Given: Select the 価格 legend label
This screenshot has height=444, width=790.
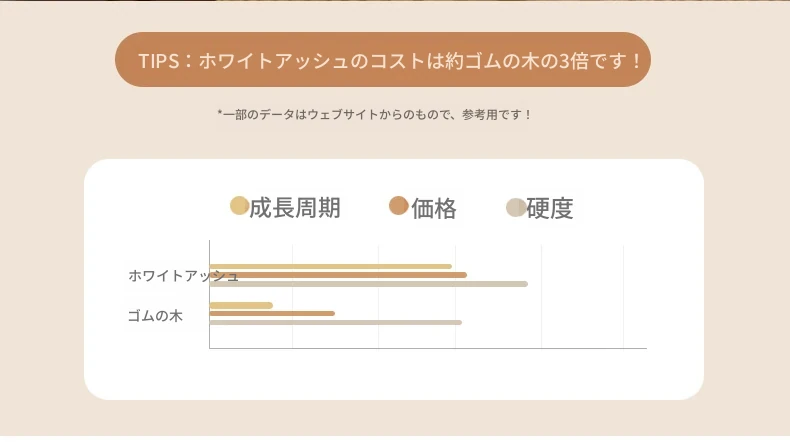Looking at the screenshot, I should pyautogui.click(x=434, y=208).
